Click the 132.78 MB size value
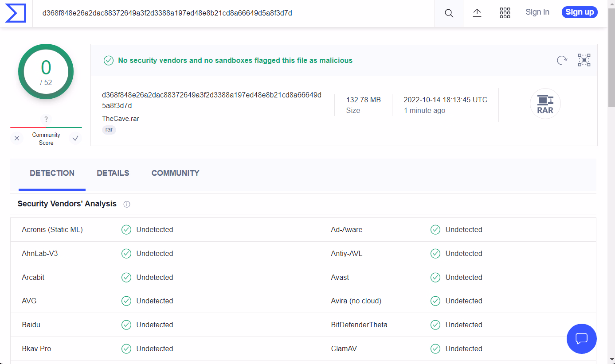 [364, 100]
